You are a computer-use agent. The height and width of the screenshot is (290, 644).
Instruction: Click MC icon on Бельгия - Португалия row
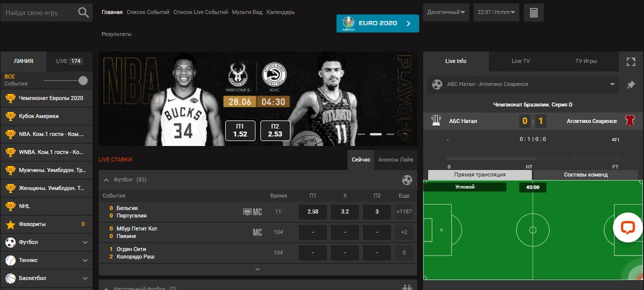pyautogui.click(x=257, y=212)
